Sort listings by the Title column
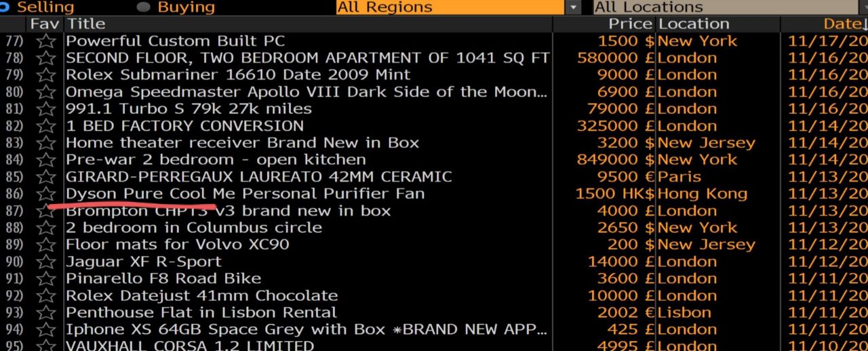 tap(87, 24)
